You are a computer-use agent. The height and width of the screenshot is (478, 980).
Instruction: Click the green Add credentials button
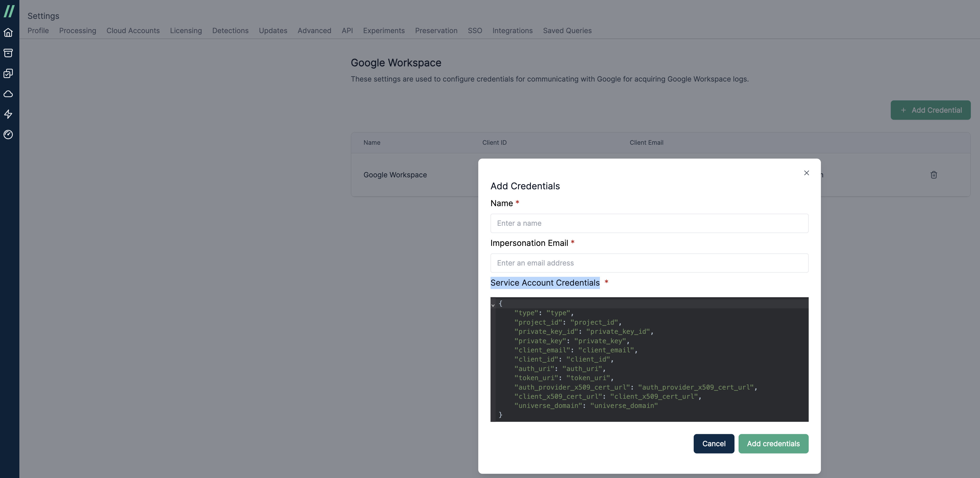point(773,444)
